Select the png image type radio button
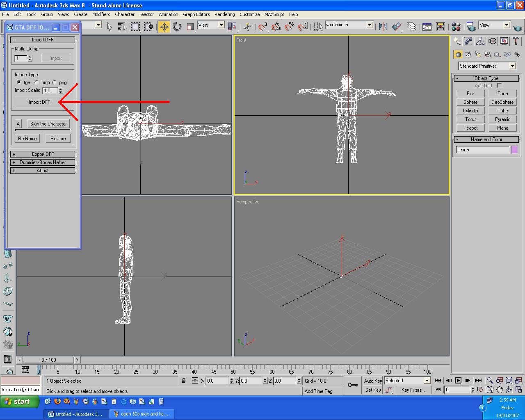 (55, 82)
